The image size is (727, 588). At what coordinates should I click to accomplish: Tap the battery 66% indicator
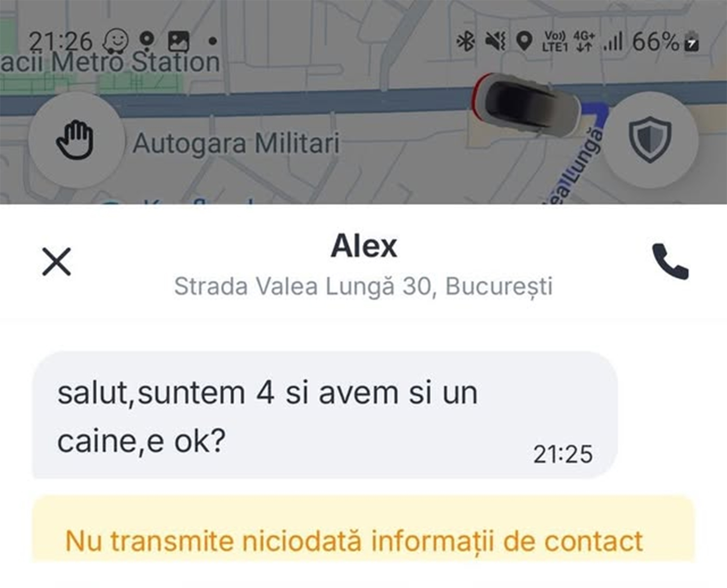click(666, 41)
